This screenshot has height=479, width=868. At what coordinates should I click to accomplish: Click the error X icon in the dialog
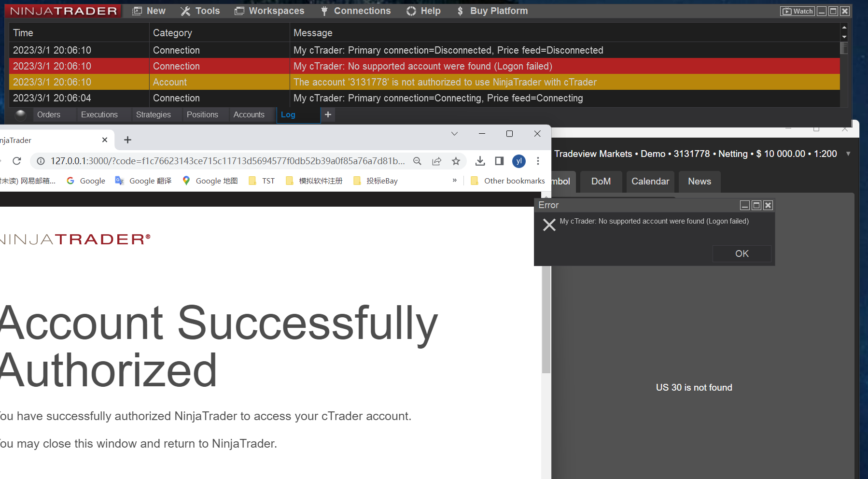(x=549, y=225)
